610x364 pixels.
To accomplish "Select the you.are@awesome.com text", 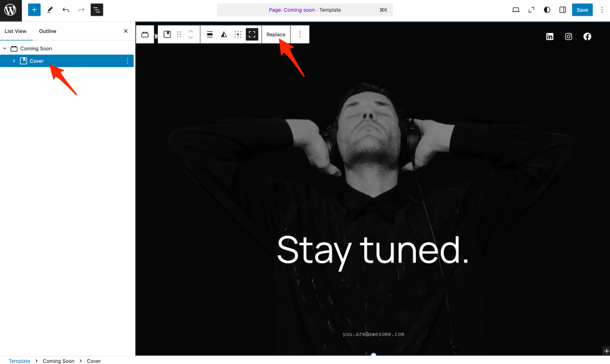I will pos(373,334).
